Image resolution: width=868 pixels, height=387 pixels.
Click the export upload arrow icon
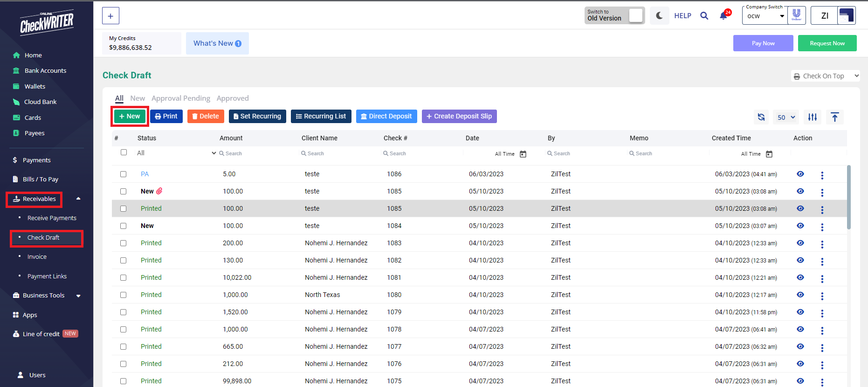click(835, 117)
